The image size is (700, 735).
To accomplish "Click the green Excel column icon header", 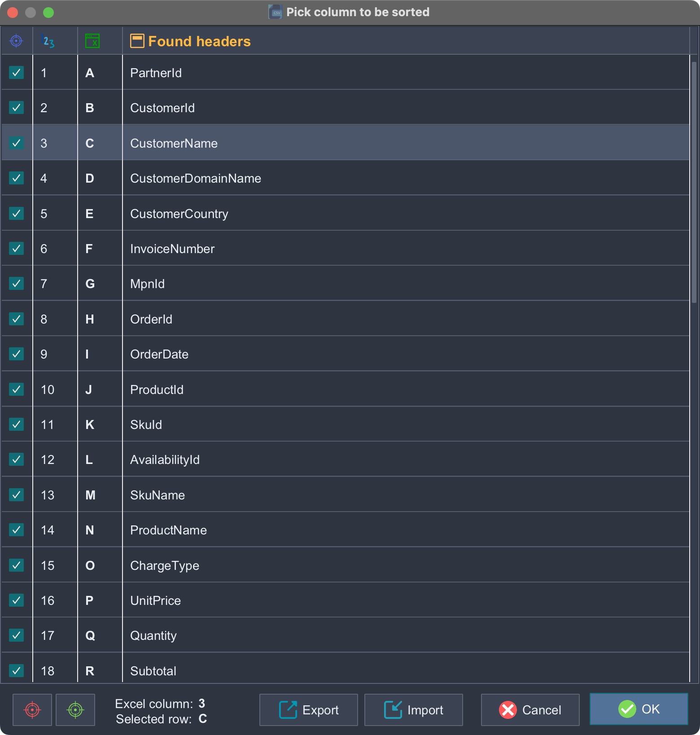I will pyautogui.click(x=92, y=41).
